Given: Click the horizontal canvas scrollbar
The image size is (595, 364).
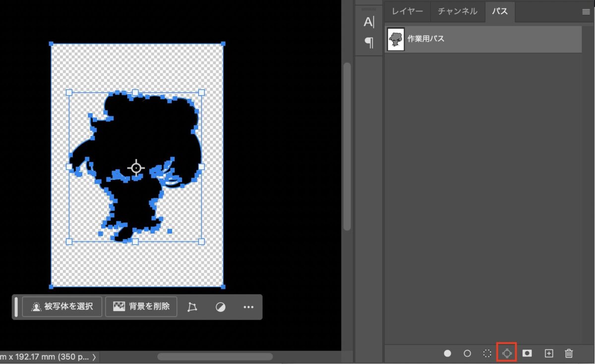Looking at the screenshot, I should tap(215, 357).
